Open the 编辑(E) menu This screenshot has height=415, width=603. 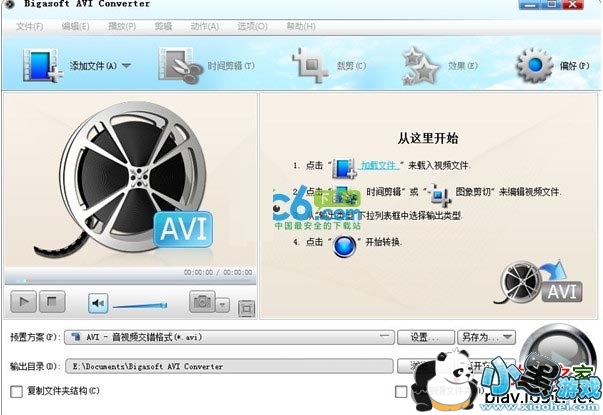[75, 27]
